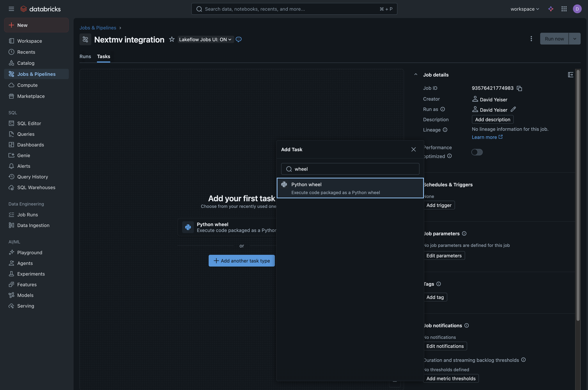Open the apps grid in the top bar
Viewport: 588px width, 390px height.
click(564, 9)
